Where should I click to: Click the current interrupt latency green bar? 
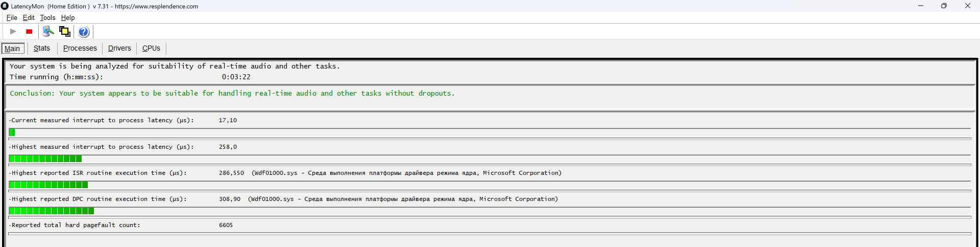point(12,132)
